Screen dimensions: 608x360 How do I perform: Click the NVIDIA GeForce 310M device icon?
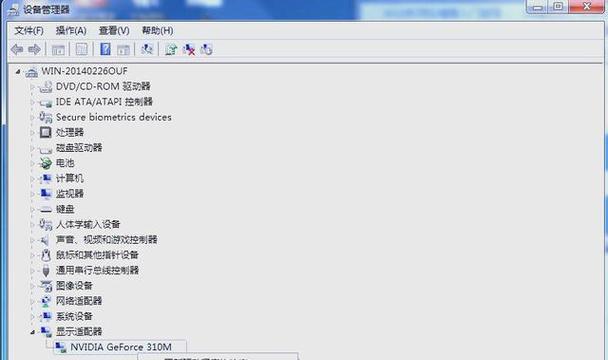[x=60, y=347]
